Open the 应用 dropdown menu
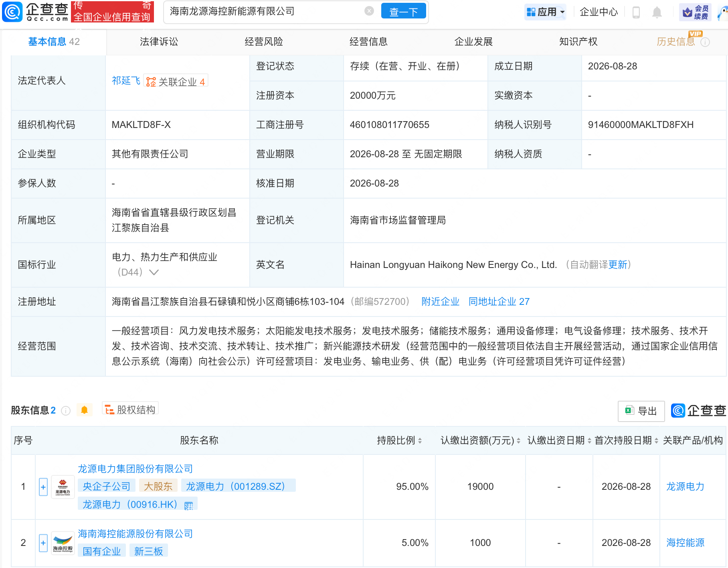The image size is (728, 568). (x=546, y=12)
